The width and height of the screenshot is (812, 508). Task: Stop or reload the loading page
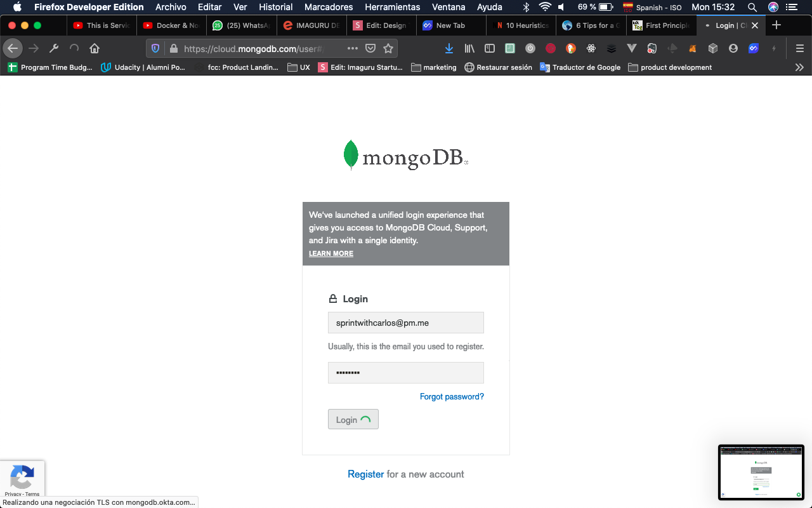(x=74, y=48)
